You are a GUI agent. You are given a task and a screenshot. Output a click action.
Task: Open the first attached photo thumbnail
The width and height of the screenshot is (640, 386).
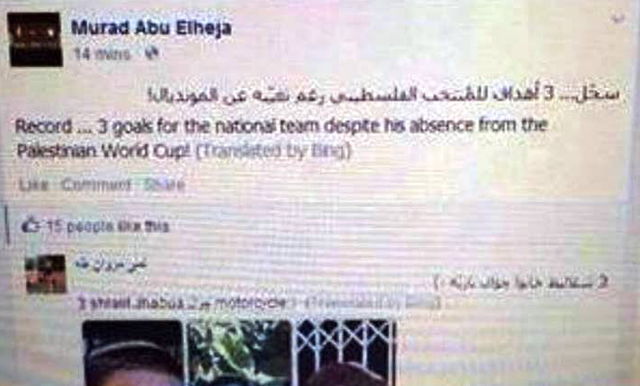click(133, 353)
